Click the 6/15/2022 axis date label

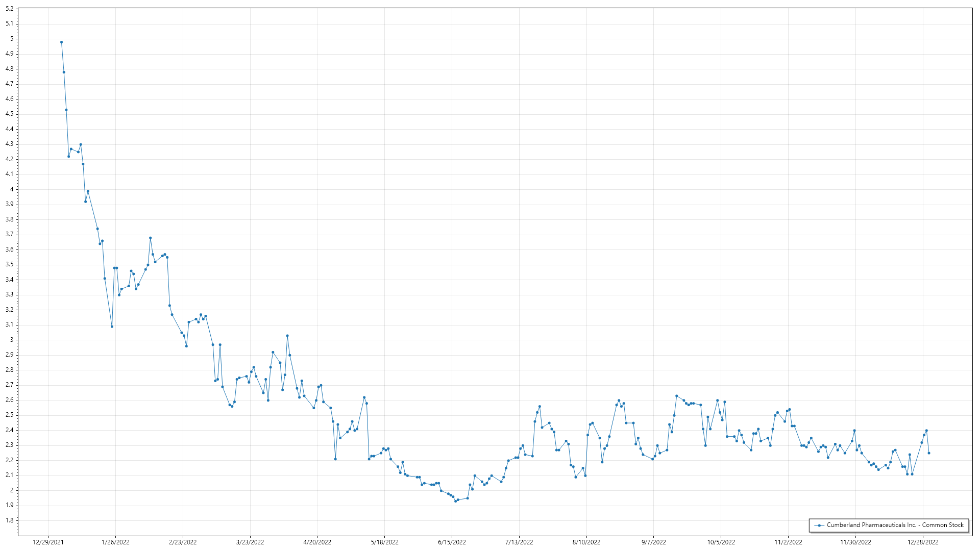coord(452,542)
